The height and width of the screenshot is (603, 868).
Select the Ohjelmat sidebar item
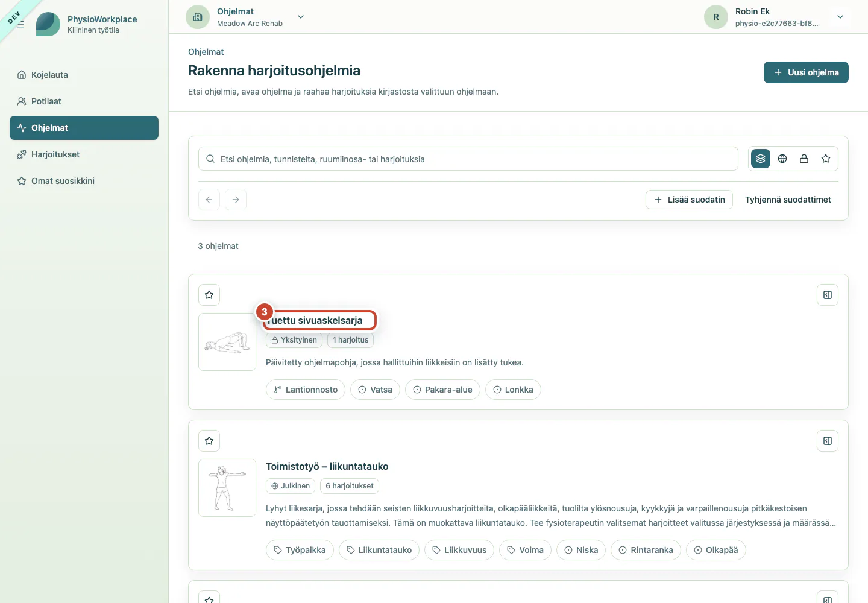click(84, 128)
